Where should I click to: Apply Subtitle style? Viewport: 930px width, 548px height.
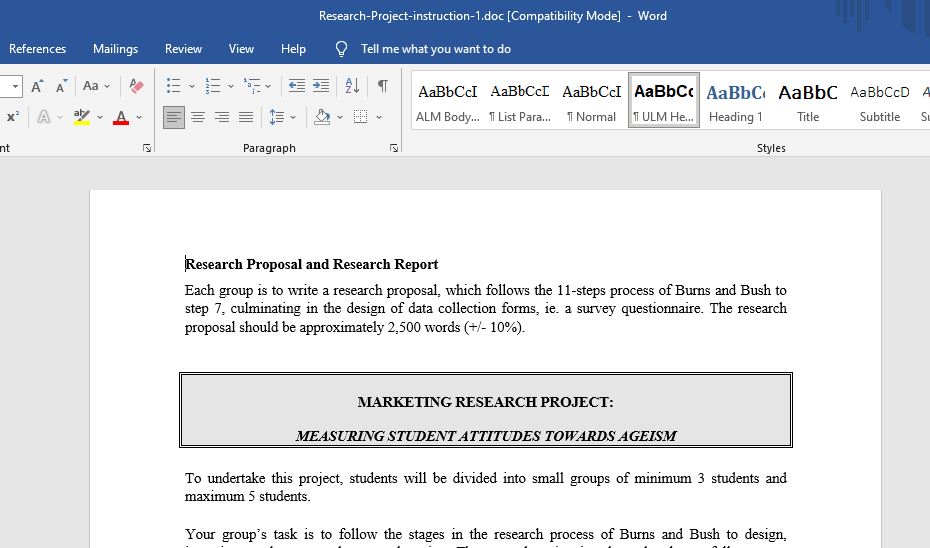pos(880,100)
